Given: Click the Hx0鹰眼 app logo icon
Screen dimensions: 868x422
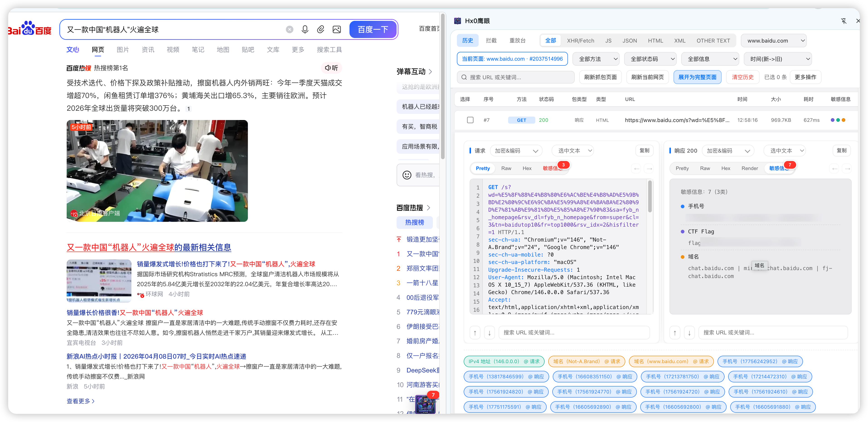Looking at the screenshot, I should pyautogui.click(x=458, y=21).
